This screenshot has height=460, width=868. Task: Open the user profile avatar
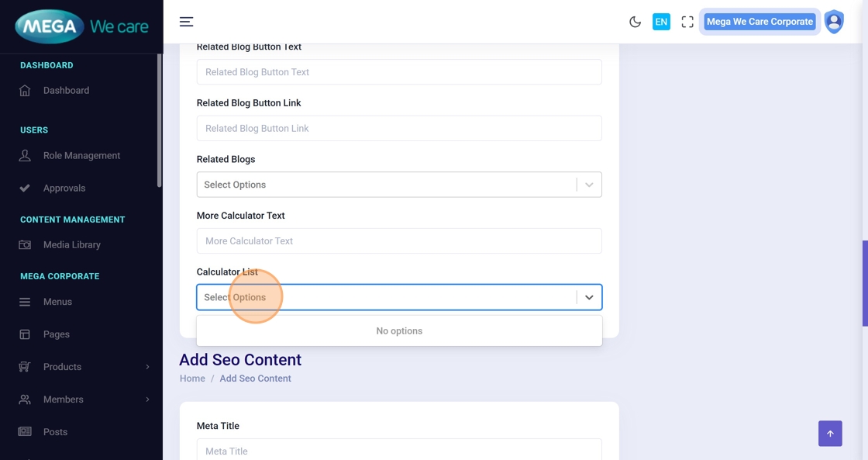click(834, 22)
